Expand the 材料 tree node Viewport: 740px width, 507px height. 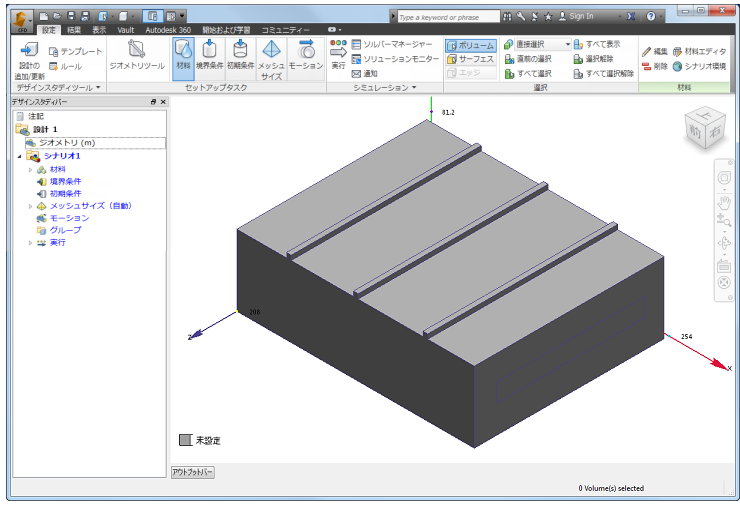30,169
